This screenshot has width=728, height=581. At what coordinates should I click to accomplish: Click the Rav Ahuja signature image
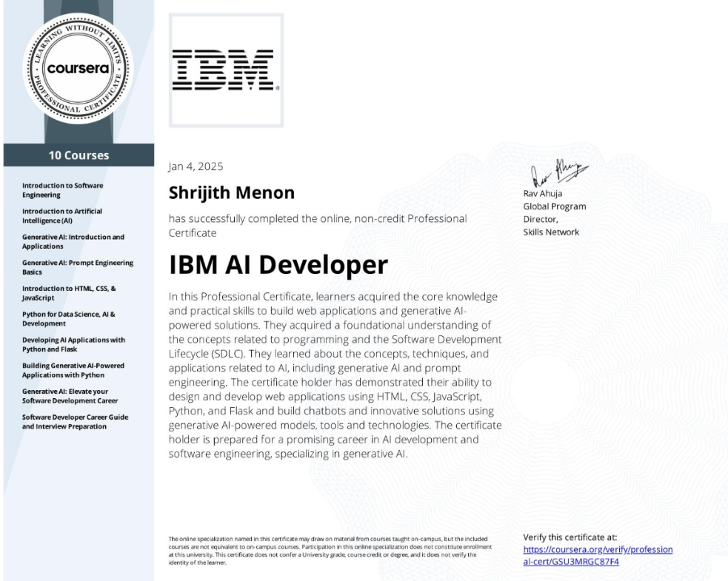[559, 172]
